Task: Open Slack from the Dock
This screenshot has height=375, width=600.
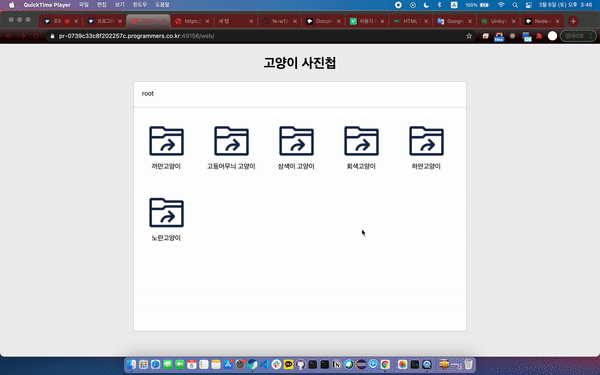Action: [276, 365]
